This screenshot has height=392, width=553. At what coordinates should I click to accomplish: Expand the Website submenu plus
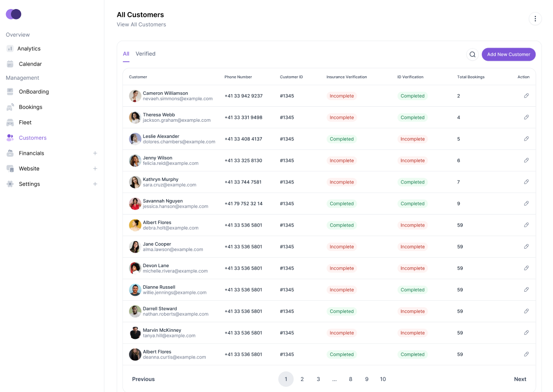tap(95, 169)
